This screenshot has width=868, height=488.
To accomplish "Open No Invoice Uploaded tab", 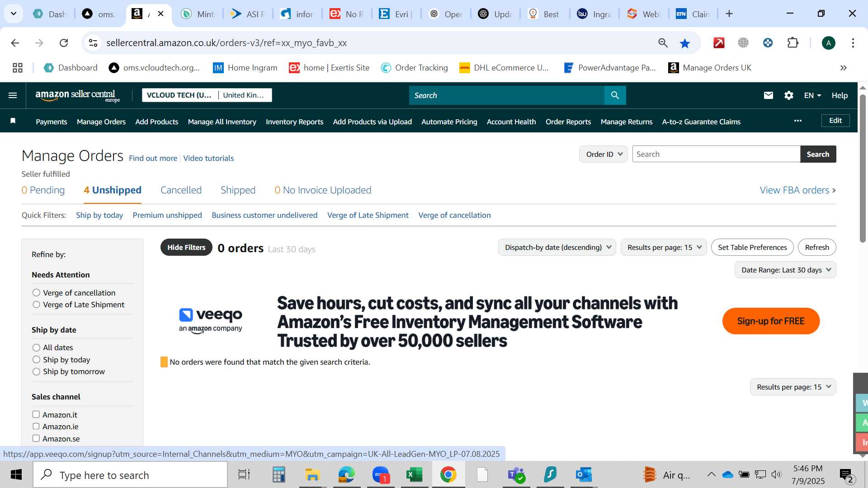I will [x=323, y=190].
